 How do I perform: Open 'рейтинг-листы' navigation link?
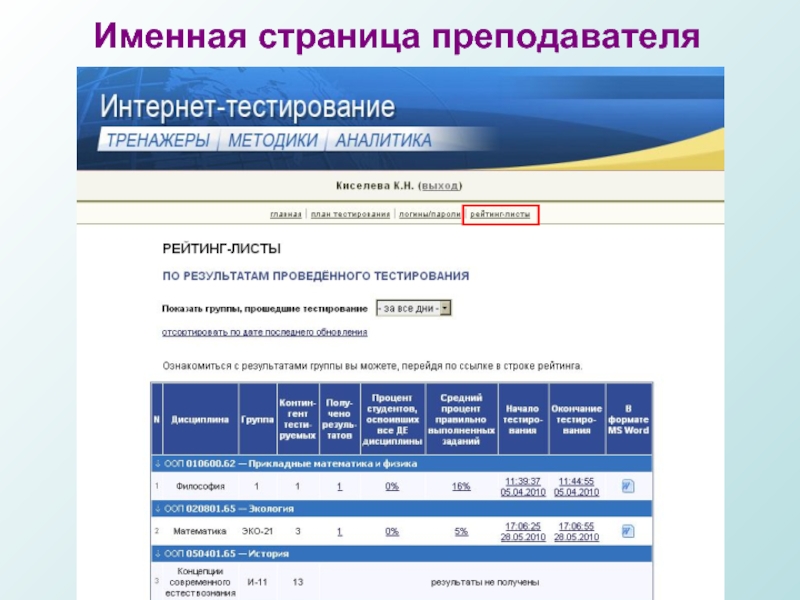coord(500,214)
